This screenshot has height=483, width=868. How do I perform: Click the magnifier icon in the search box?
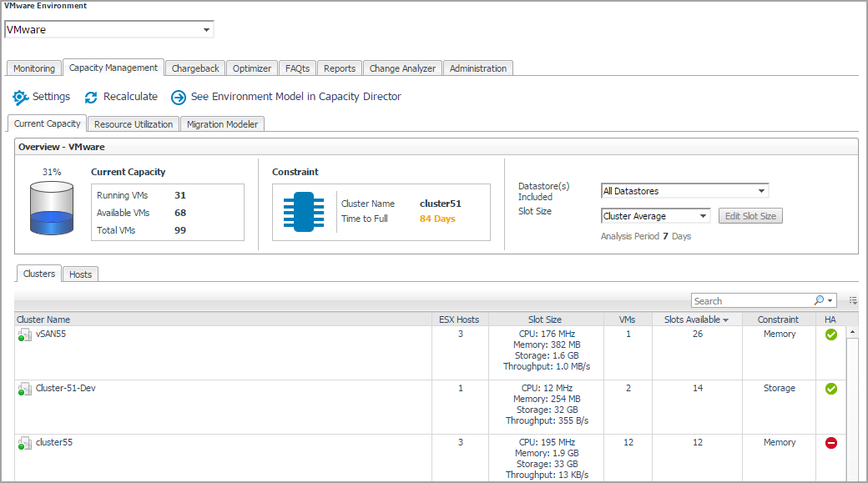pos(819,300)
